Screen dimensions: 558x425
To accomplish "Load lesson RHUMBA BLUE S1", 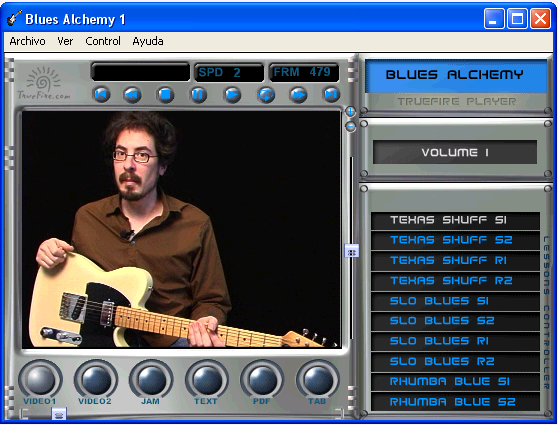I will coord(455,382).
